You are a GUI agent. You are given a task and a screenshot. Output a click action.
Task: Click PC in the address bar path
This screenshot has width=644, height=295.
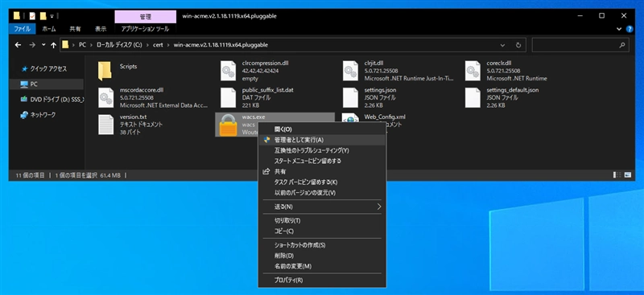click(x=83, y=45)
